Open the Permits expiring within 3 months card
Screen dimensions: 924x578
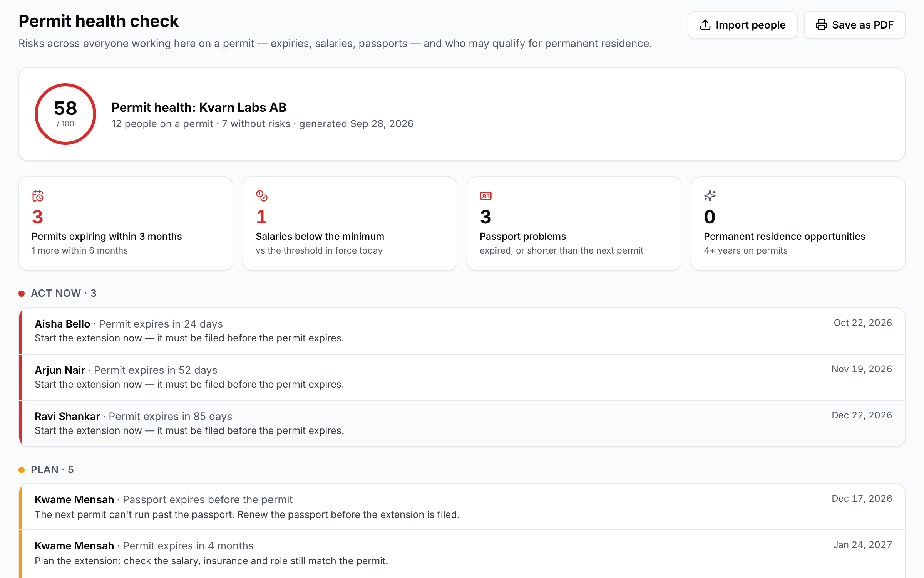(126, 223)
